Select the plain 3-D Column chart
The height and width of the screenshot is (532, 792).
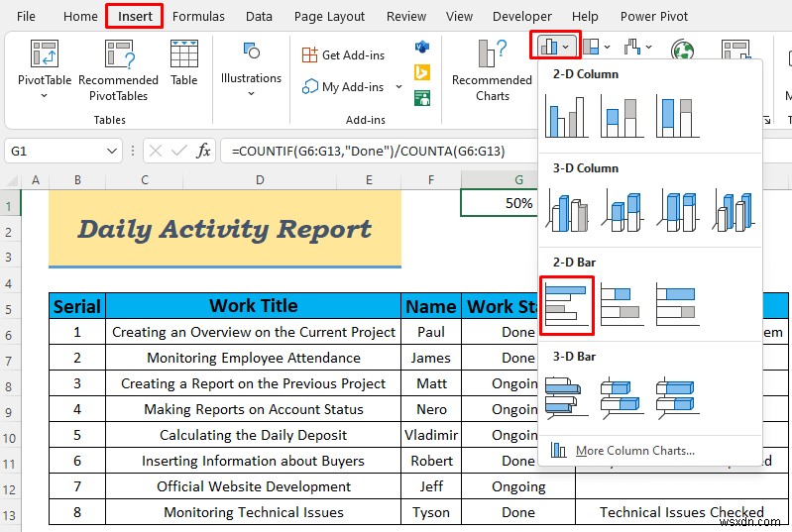tap(734, 211)
